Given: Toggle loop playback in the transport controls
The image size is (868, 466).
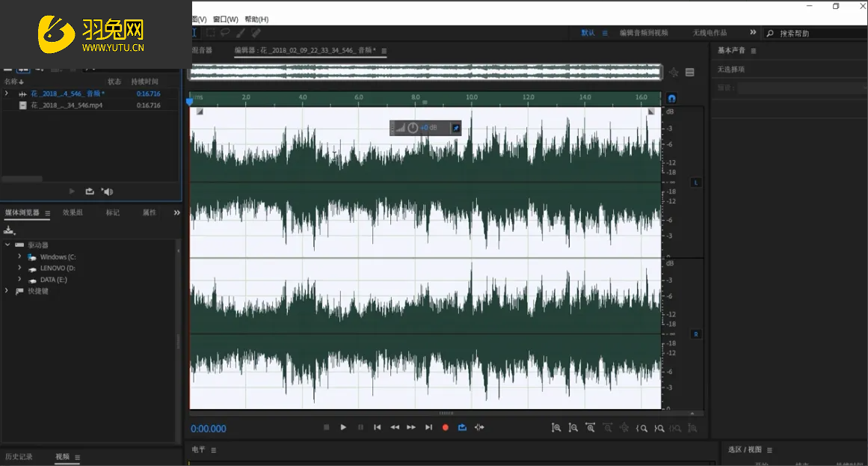Looking at the screenshot, I should tap(462, 427).
